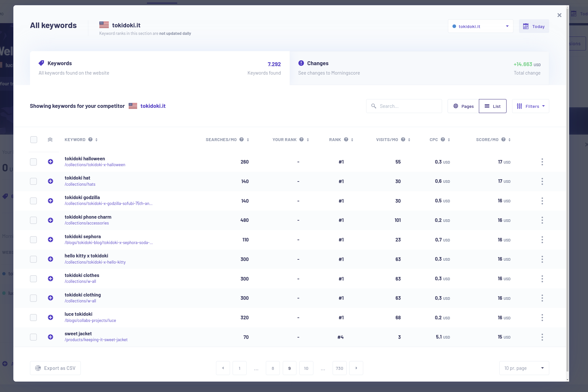Add 'tokidoki hat' keyword with plus icon
588x392 pixels.
[50, 181]
